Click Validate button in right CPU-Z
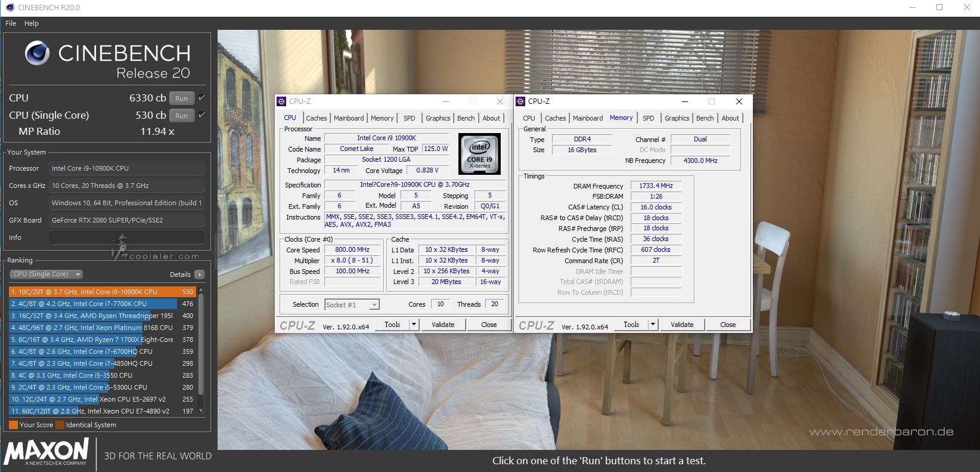Image resolution: width=980 pixels, height=472 pixels. (682, 325)
